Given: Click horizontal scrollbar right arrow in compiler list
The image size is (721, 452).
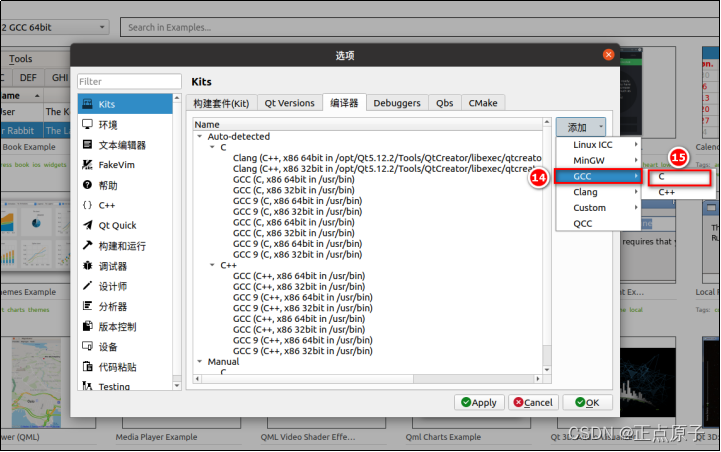Looking at the screenshot, I should 538,379.
